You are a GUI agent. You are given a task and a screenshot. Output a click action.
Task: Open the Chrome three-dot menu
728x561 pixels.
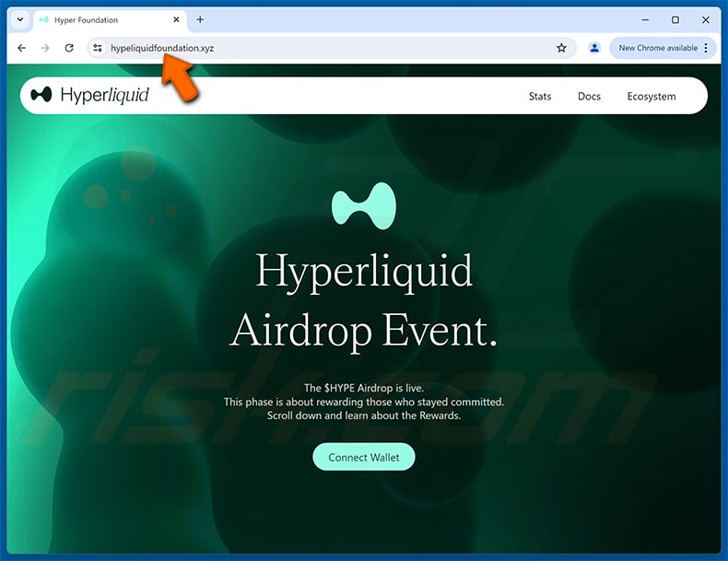pyautogui.click(x=706, y=48)
